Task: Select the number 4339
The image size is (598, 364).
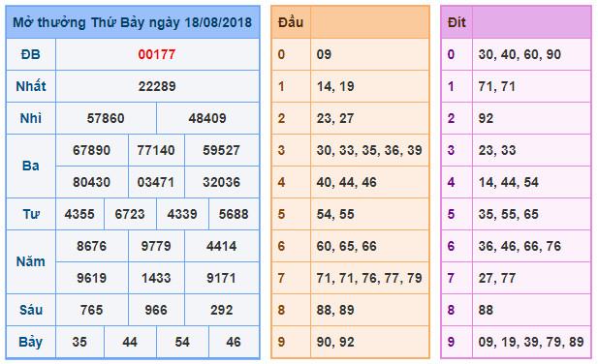Action: coord(182,214)
